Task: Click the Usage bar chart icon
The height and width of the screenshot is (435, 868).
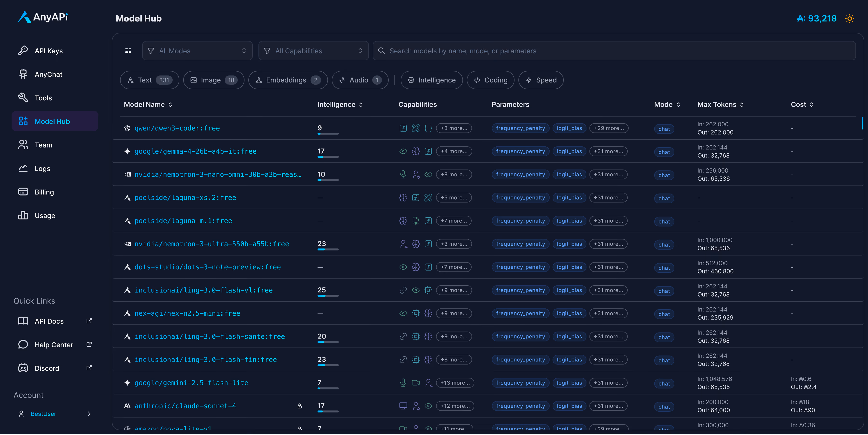Action: (23, 215)
